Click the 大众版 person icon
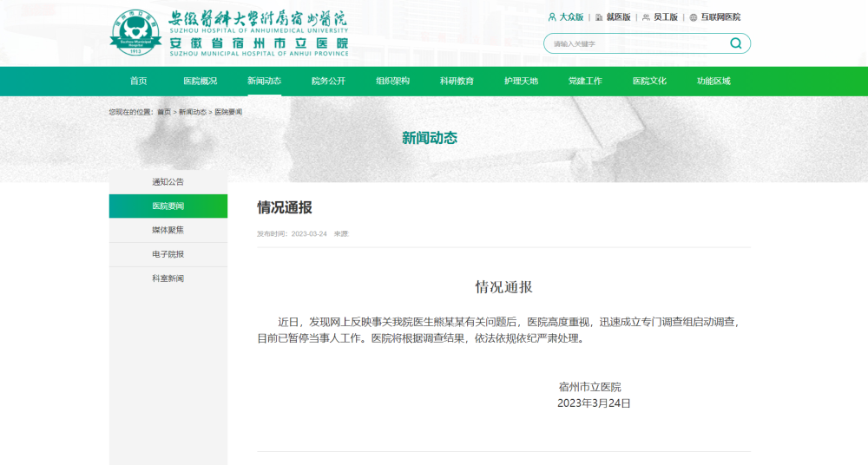The height and width of the screenshot is (465, 868). click(x=552, y=17)
